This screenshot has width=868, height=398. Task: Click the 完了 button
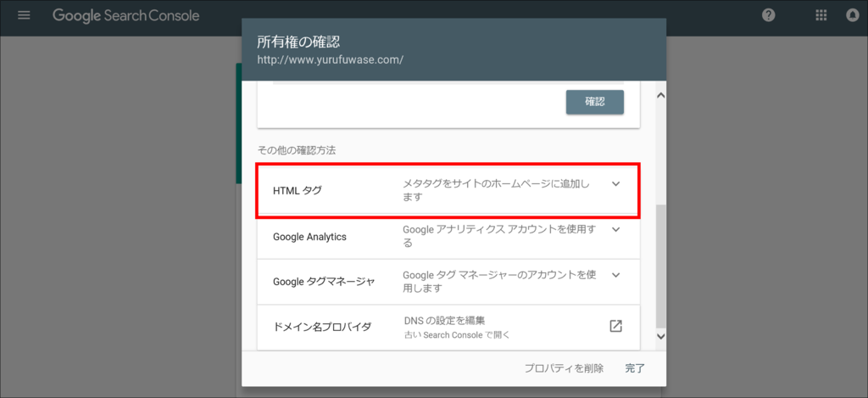(635, 368)
